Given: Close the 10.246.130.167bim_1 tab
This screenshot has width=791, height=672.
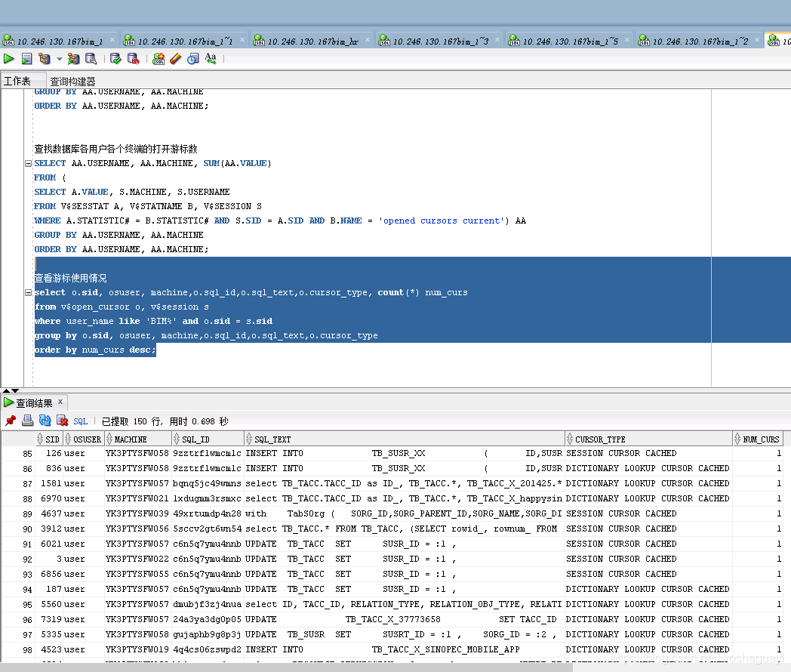Looking at the screenshot, I should (x=112, y=40).
